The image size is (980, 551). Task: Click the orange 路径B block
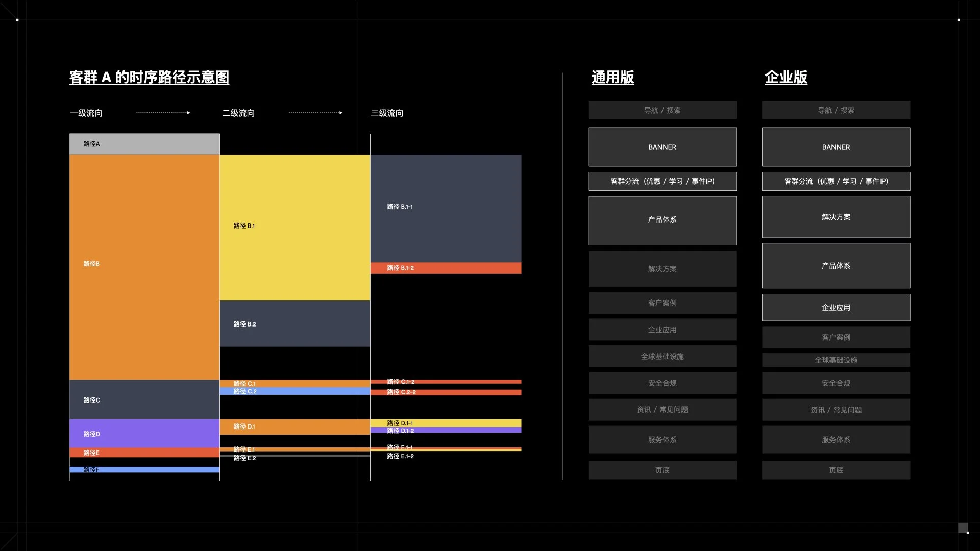144,265
